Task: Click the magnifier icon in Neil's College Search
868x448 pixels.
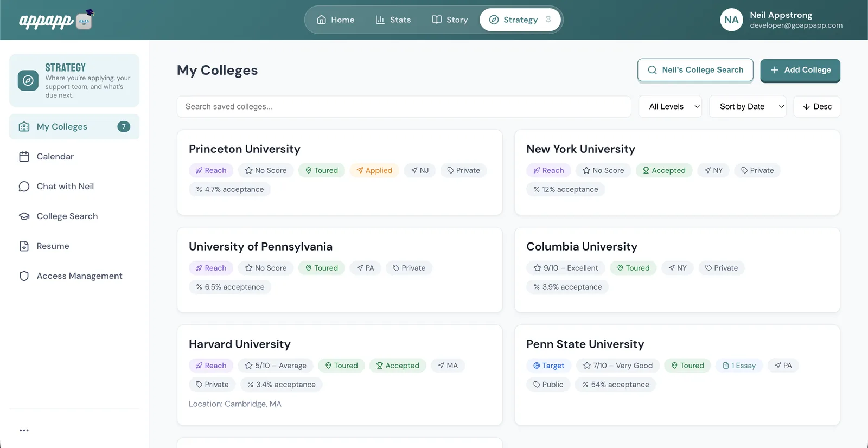Action: [x=652, y=70]
